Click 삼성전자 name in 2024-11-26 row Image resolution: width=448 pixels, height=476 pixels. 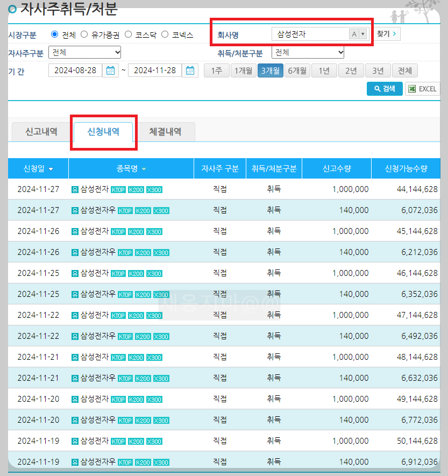(95, 231)
